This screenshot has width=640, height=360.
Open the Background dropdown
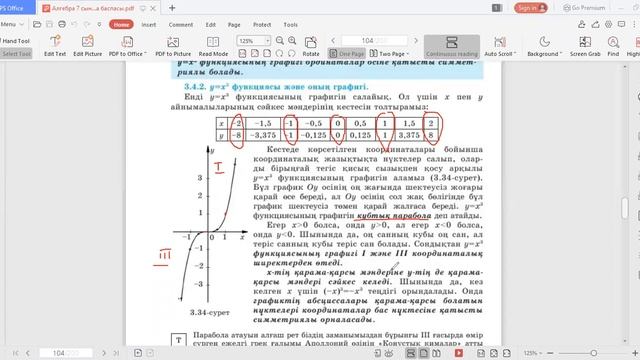click(544, 46)
